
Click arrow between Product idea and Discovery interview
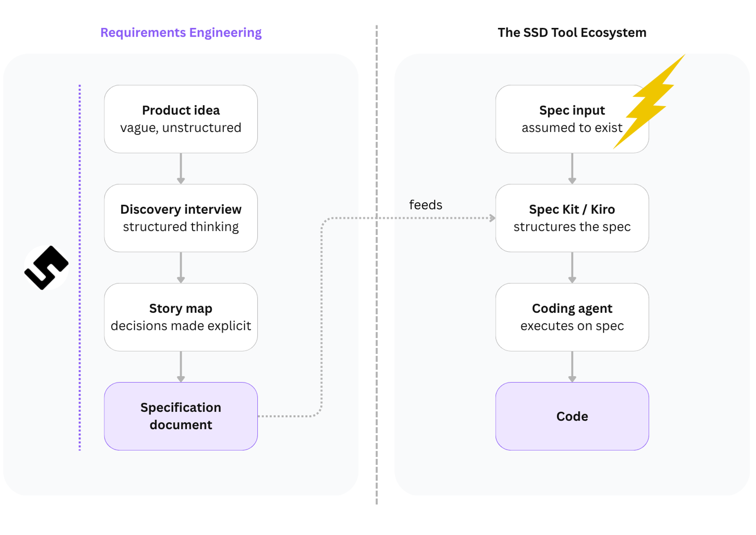point(181,169)
